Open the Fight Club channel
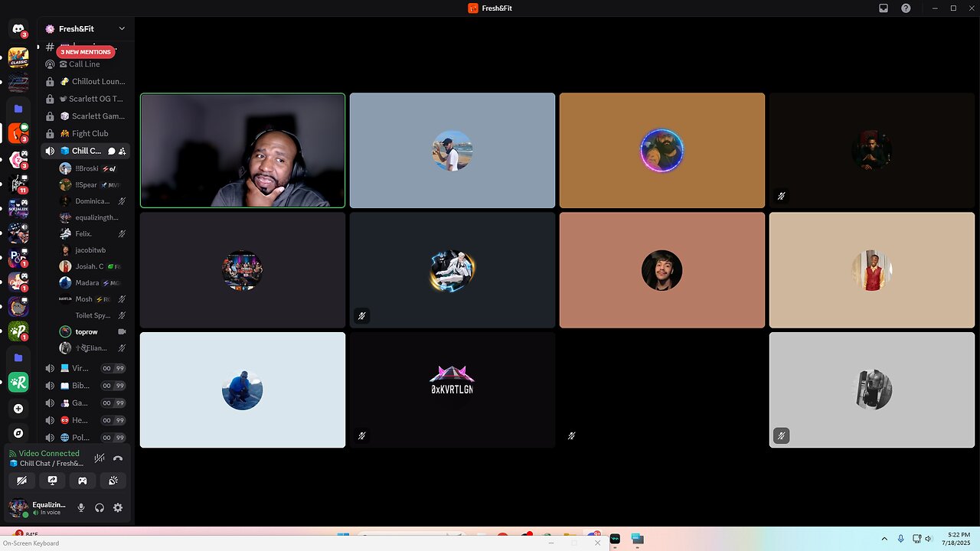The height and width of the screenshot is (551, 980). 85,133
